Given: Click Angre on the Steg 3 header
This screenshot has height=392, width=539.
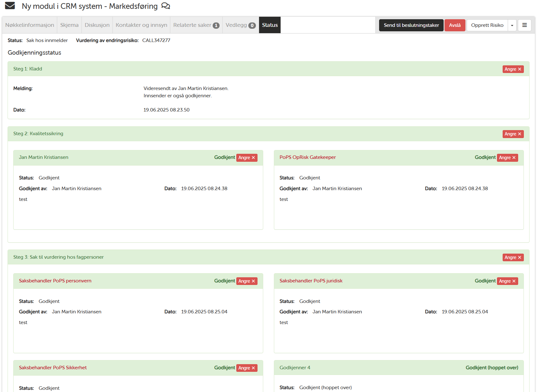Looking at the screenshot, I should [513, 257].
